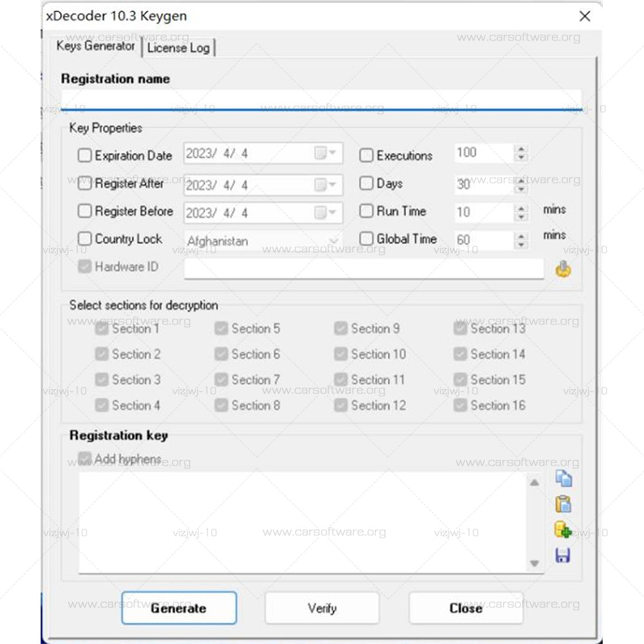The width and height of the screenshot is (644, 644).
Task: Toggle the Section 2 checkbox
Action: 102,354
